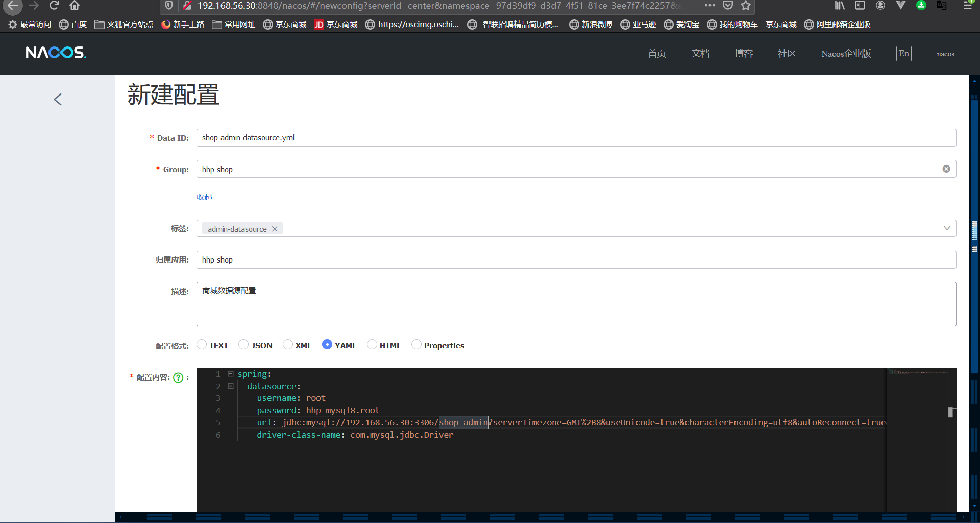Select the JSON configuration format
This screenshot has width=980, height=523.
pos(243,344)
